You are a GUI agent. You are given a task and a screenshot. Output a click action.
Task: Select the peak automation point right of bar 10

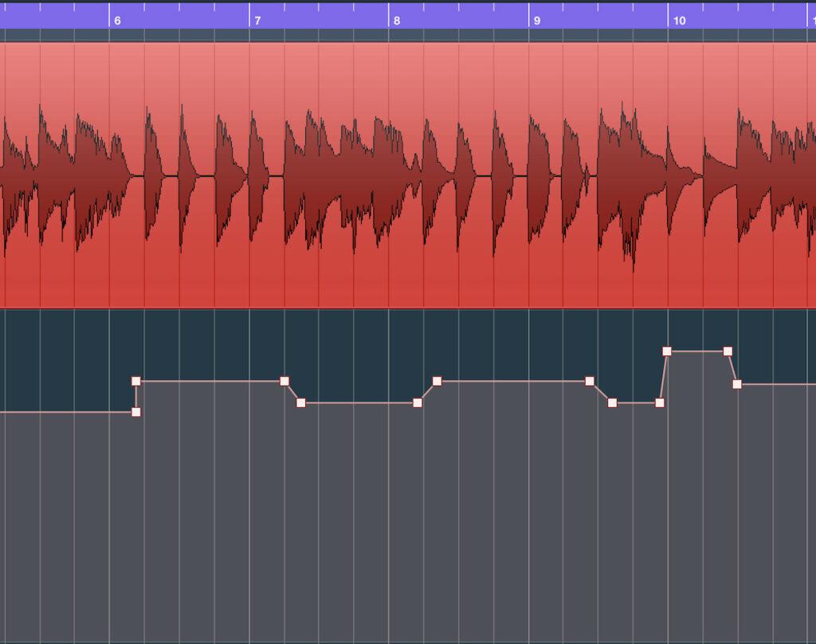click(x=726, y=349)
